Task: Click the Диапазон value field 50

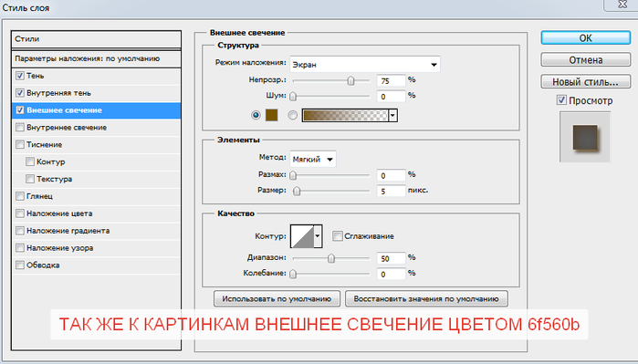Action: coord(391,258)
